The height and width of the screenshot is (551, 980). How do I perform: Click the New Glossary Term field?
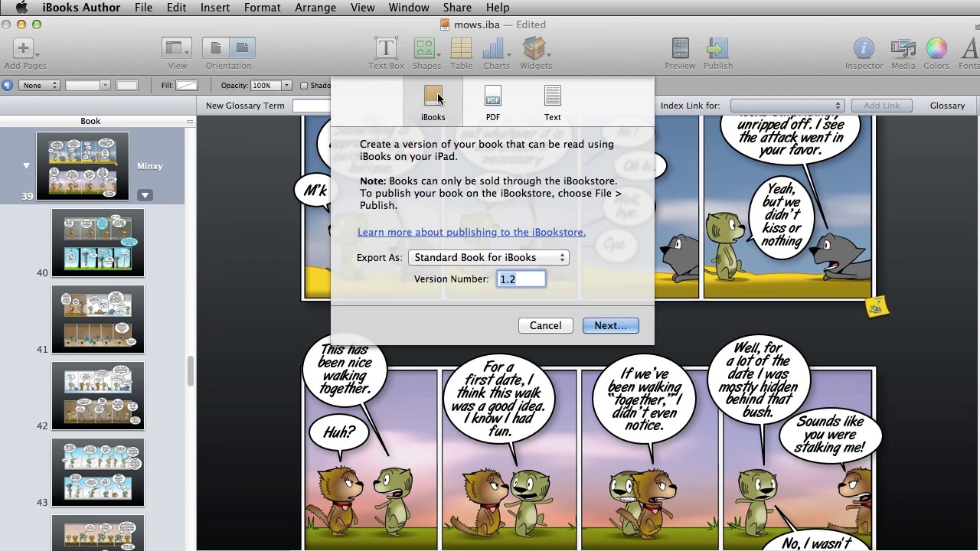pos(311,106)
